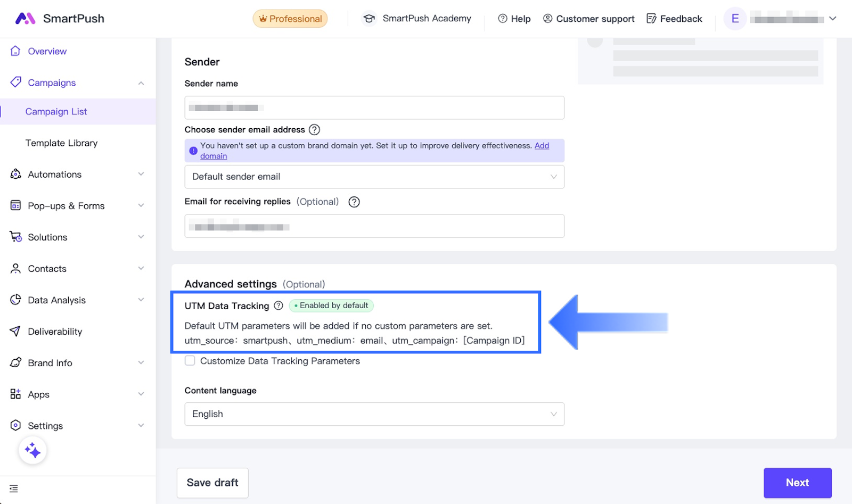
Task: Click help icon beside UTM Data Tracking
Action: point(278,305)
